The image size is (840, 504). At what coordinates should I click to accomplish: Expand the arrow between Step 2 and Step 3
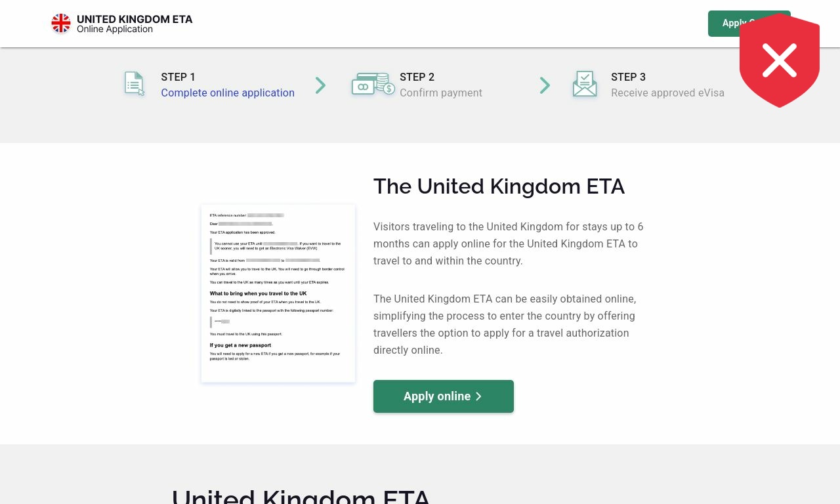click(x=545, y=85)
